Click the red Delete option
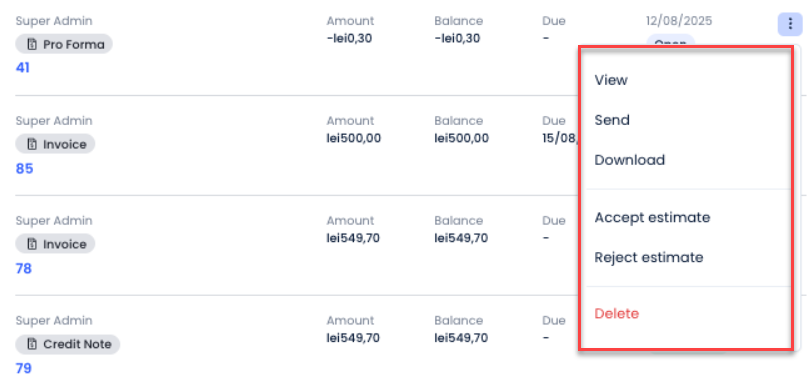The image size is (812, 379). pyautogui.click(x=617, y=314)
